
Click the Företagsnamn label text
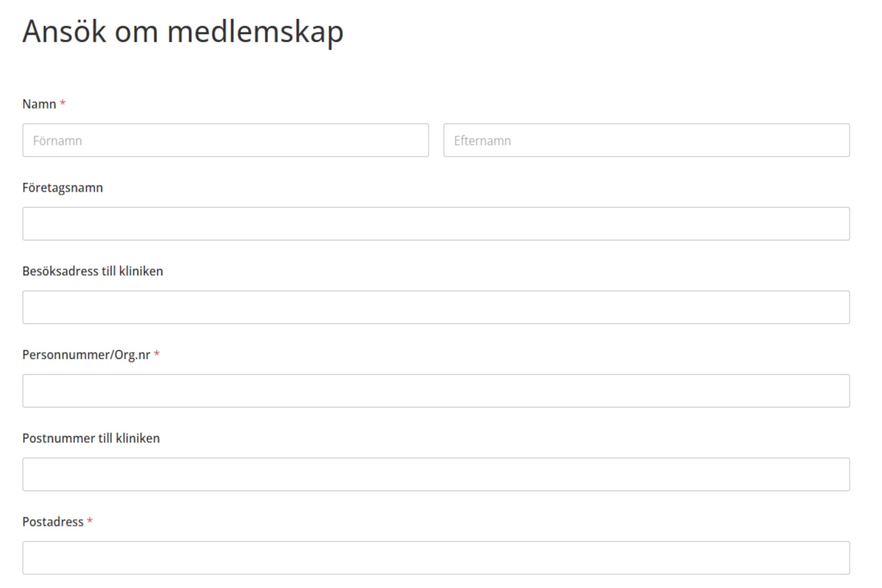coord(63,187)
